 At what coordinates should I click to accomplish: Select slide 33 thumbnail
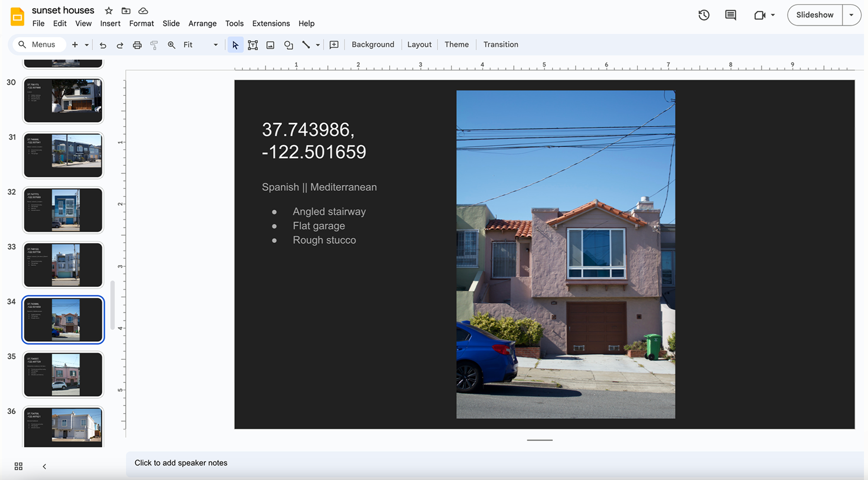click(x=63, y=265)
